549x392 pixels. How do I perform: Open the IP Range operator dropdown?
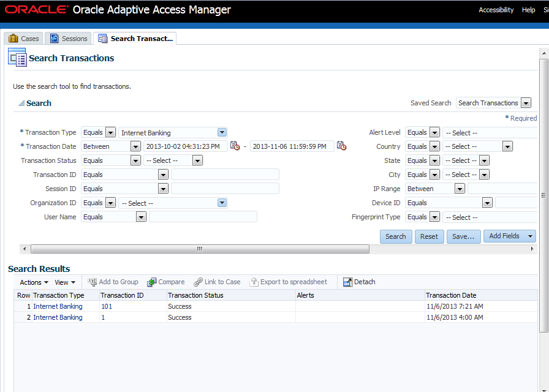tap(460, 189)
